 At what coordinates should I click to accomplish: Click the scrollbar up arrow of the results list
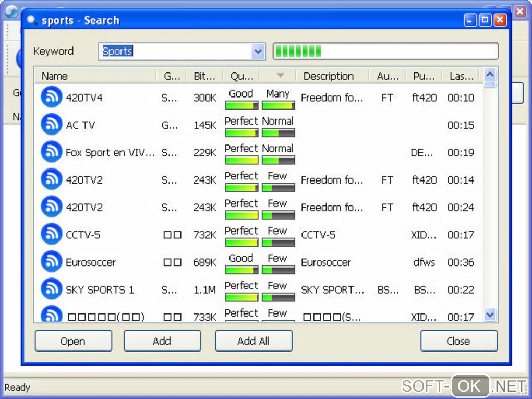click(x=490, y=74)
